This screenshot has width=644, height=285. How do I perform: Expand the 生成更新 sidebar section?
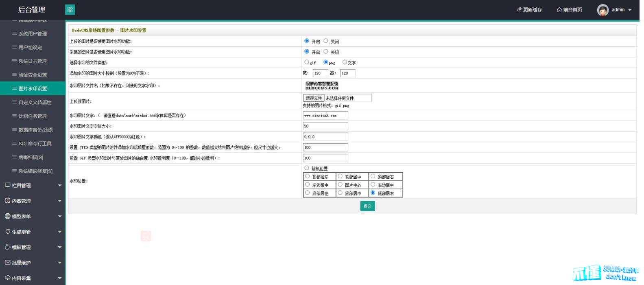coord(60,232)
